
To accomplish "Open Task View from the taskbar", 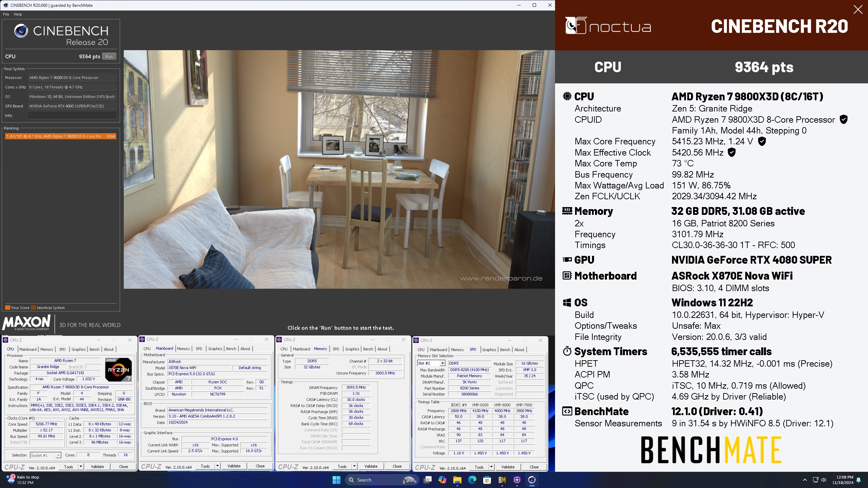I will [x=428, y=480].
